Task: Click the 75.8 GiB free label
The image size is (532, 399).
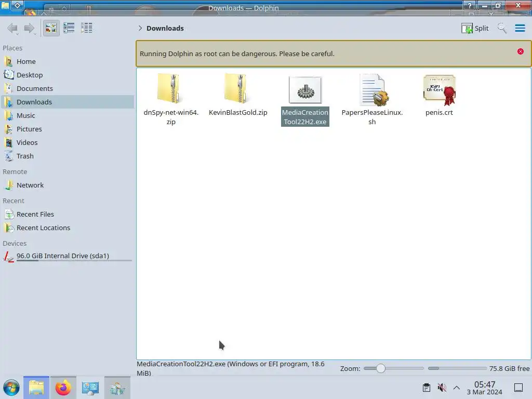Action: click(509, 368)
